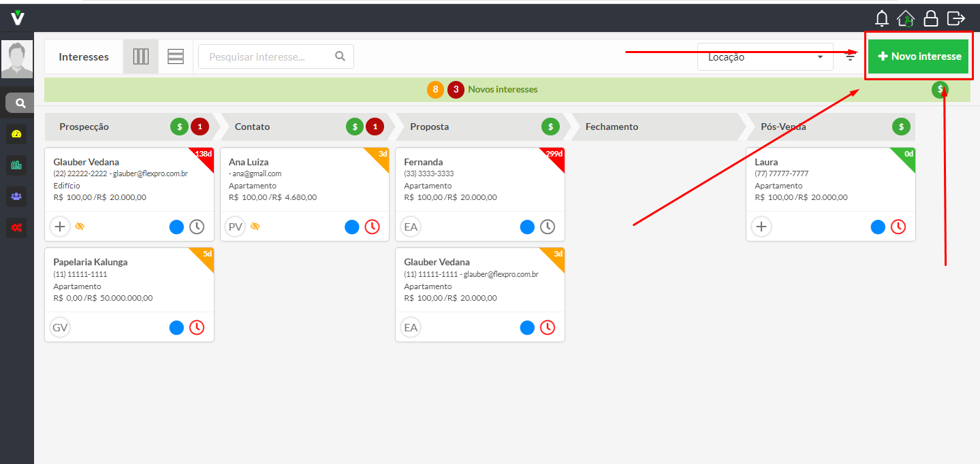This screenshot has height=464, width=980.
Task: Click blue circle on Ana Luiza card
Action: point(352,227)
